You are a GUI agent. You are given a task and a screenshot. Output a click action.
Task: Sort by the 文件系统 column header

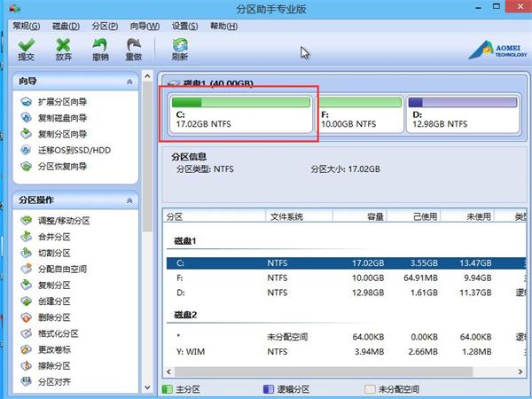pyautogui.click(x=300, y=216)
